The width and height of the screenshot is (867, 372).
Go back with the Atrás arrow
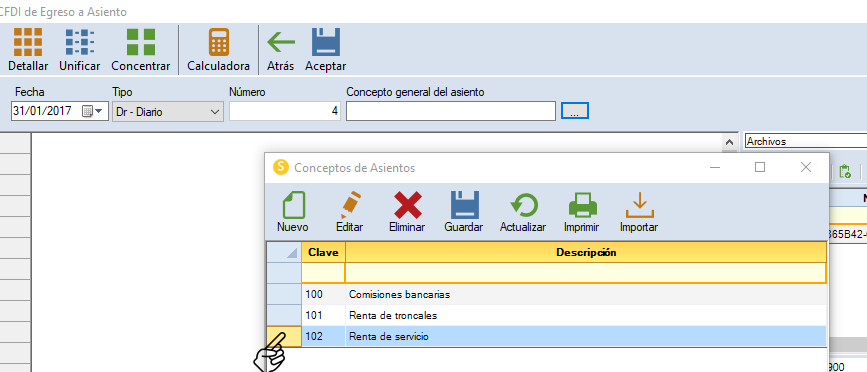[x=281, y=42]
